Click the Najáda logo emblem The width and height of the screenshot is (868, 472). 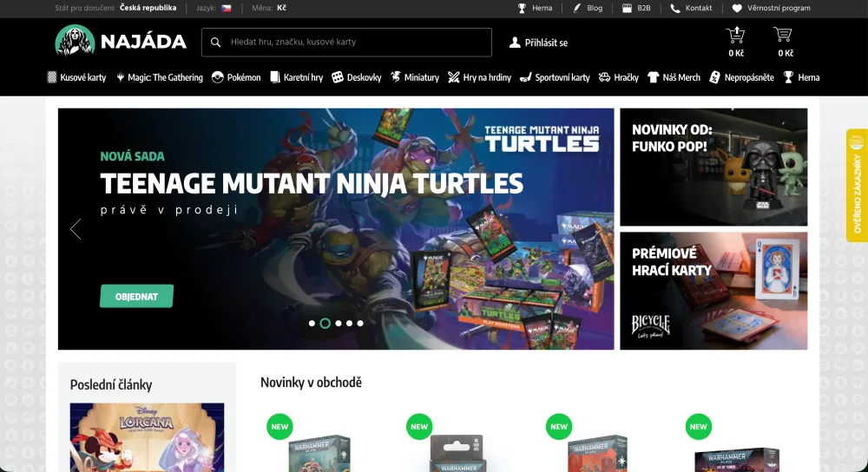[x=75, y=41]
